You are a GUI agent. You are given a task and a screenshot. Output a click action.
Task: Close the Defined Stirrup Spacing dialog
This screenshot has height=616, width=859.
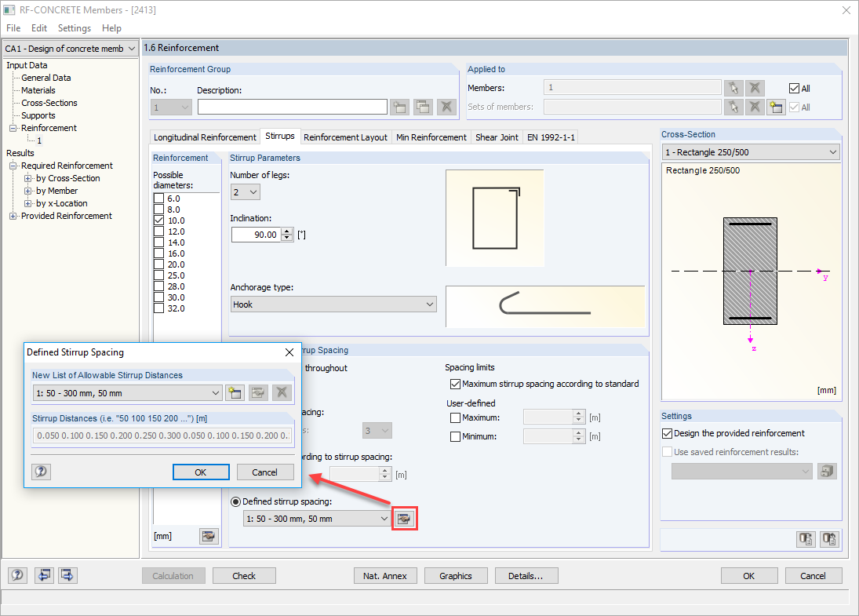point(289,352)
